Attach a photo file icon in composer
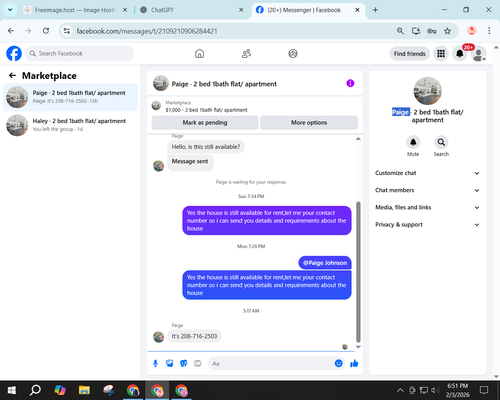Image resolution: width=500 pixels, height=400 pixels. point(170,363)
